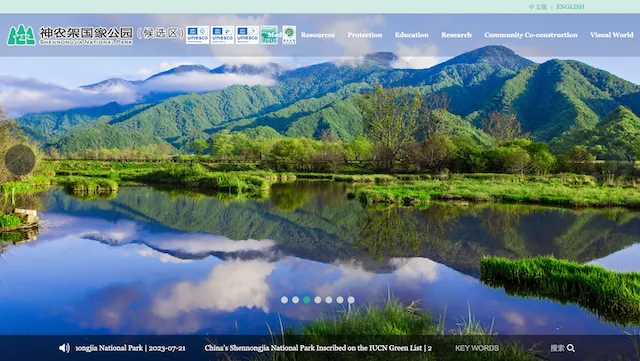Screen dimensions: 640x361
Task: Select the second carousel dot
Action: [x=296, y=300]
